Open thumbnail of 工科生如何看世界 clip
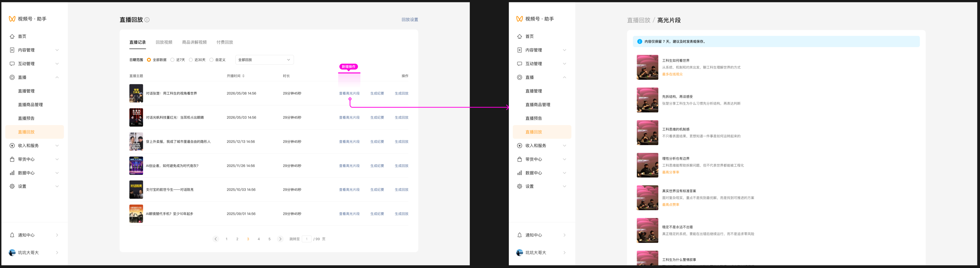The height and width of the screenshot is (268, 980). [648, 68]
